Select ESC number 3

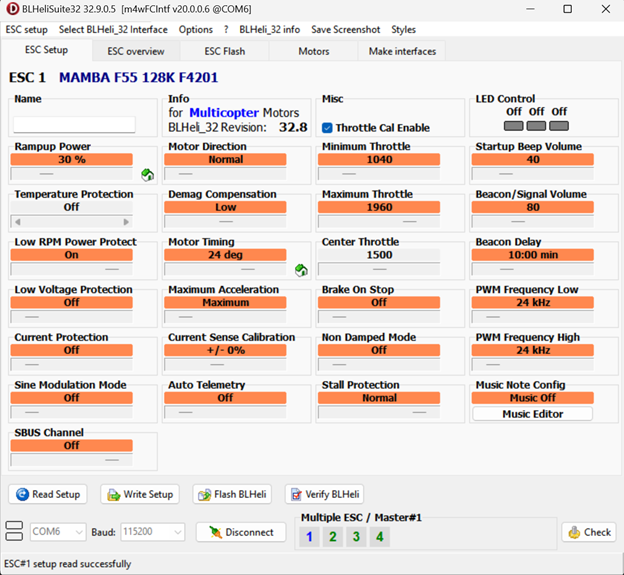tap(356, 536)
